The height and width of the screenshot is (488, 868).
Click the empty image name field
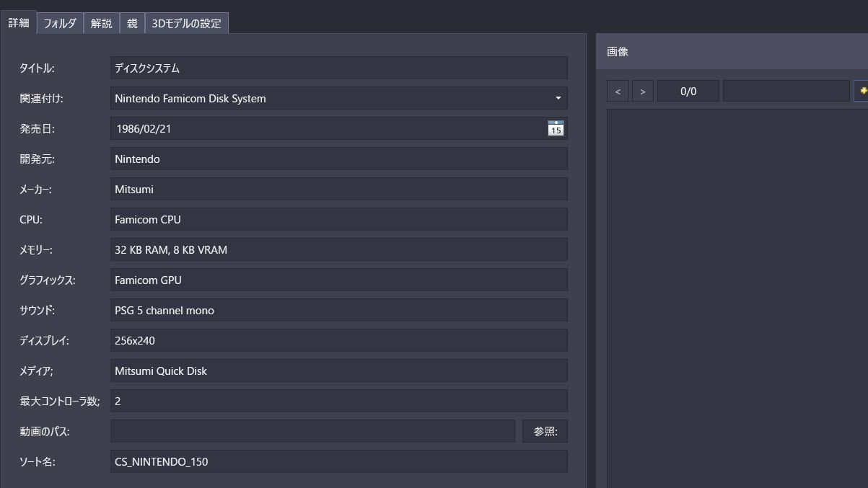click(x=786, y=91)
